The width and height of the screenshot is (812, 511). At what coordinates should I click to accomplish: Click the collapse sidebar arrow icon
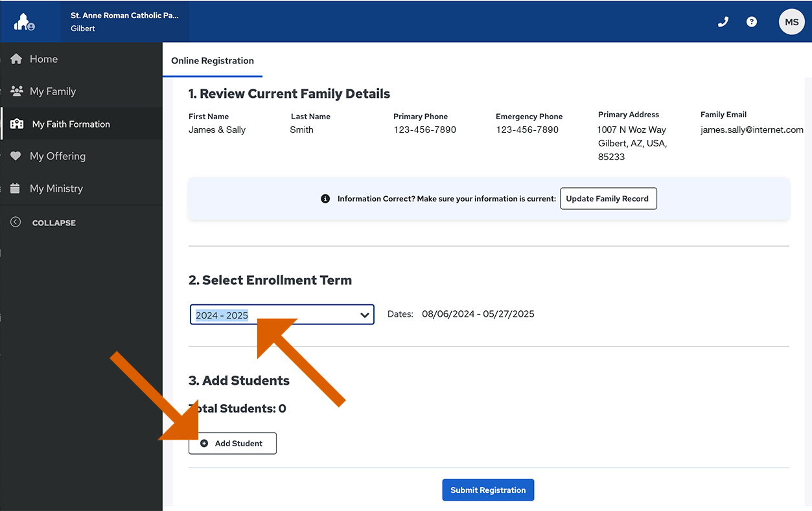[x=16, y=222]
